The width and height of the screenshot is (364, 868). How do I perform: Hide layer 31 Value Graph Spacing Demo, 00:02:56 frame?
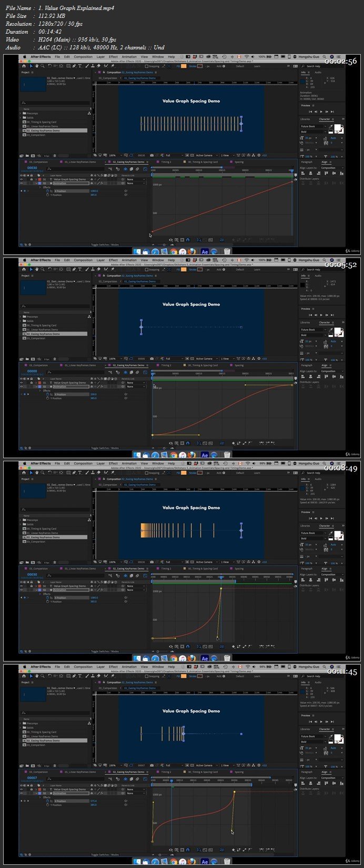[22, 179]
